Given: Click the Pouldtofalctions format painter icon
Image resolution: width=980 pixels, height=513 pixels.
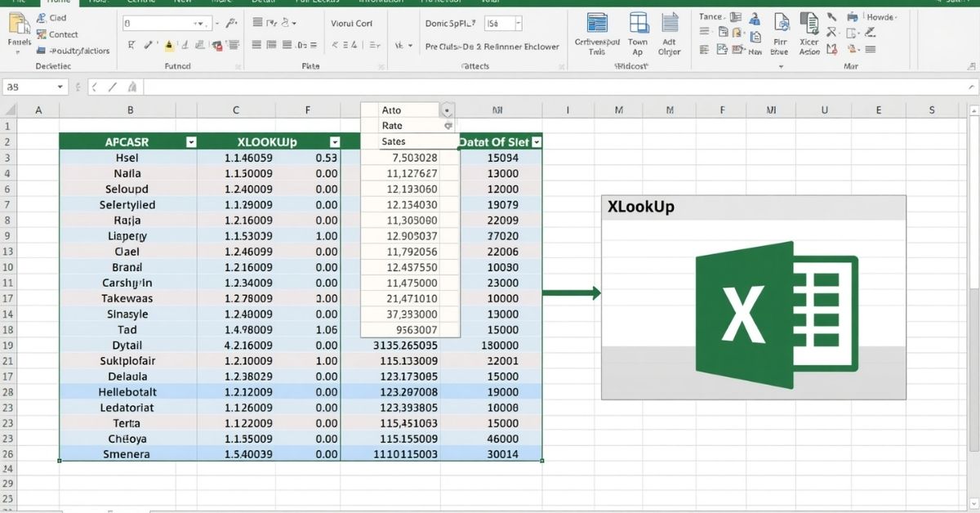Looking at the screenshot, I should coord(41,51).
